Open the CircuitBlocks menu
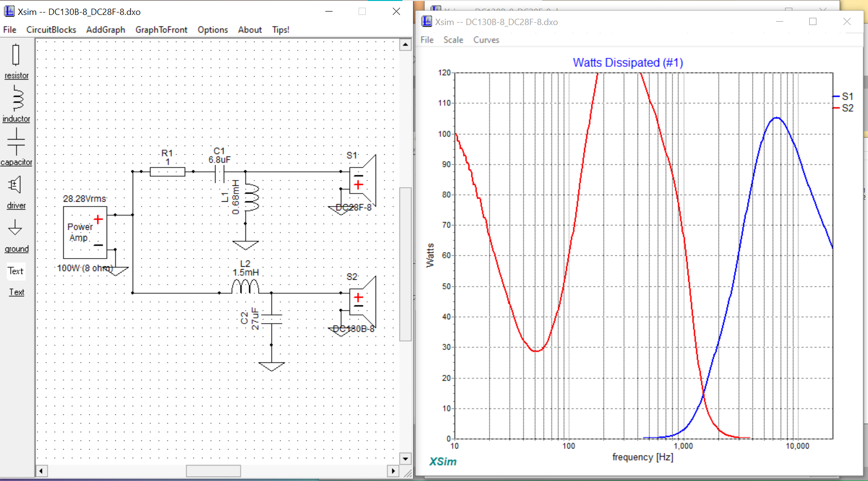868x481 pixels. [x=51, y=30]
